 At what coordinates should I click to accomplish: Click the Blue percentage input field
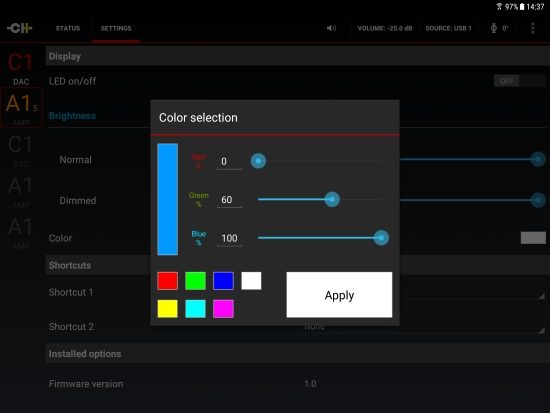click(229, 239)
